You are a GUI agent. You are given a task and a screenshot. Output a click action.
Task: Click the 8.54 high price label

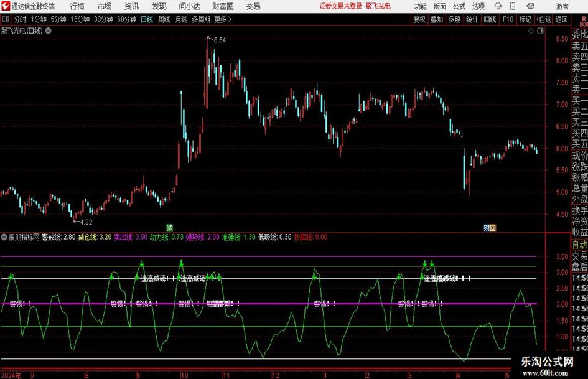(x=220, y=40)
